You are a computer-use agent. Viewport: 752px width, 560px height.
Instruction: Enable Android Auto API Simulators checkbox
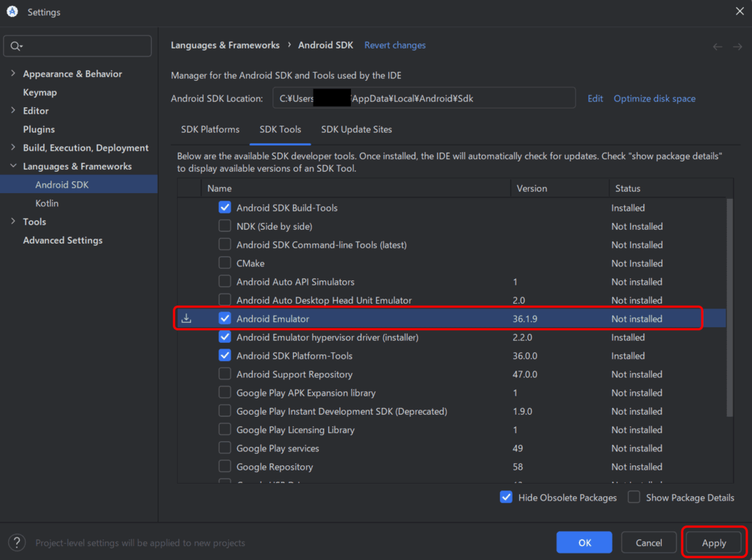(x=225, y=281)
